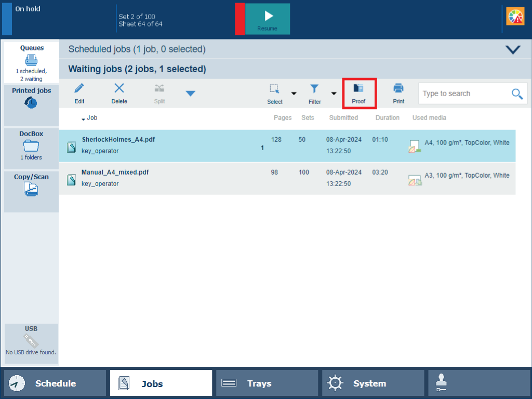Click the Print toolbar icon
The image size is (532, 399).
(x=398, y=93)
